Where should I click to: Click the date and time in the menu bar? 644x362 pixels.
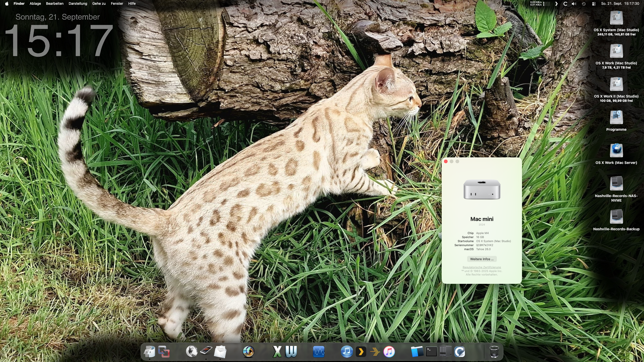click(620, 4)
